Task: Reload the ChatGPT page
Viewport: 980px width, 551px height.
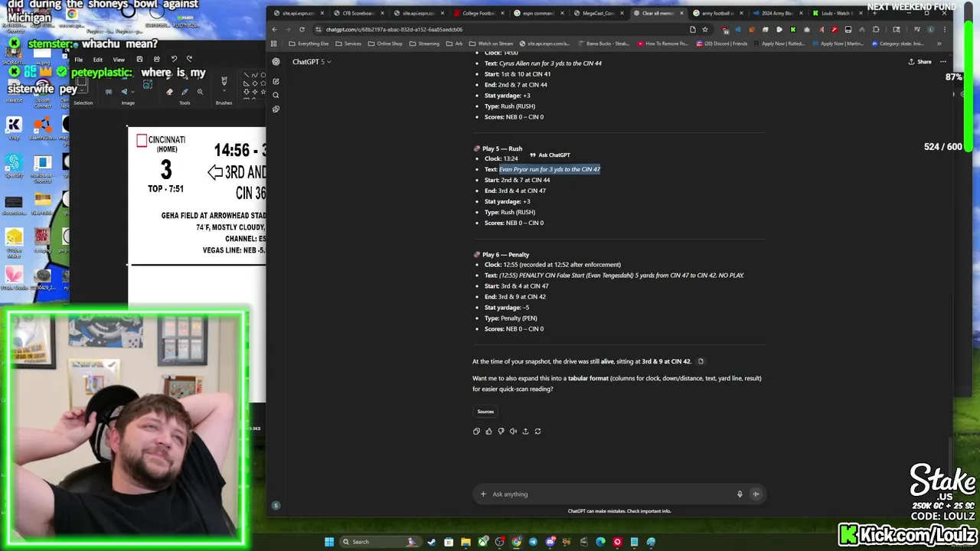Action: [x=302, y=30]
